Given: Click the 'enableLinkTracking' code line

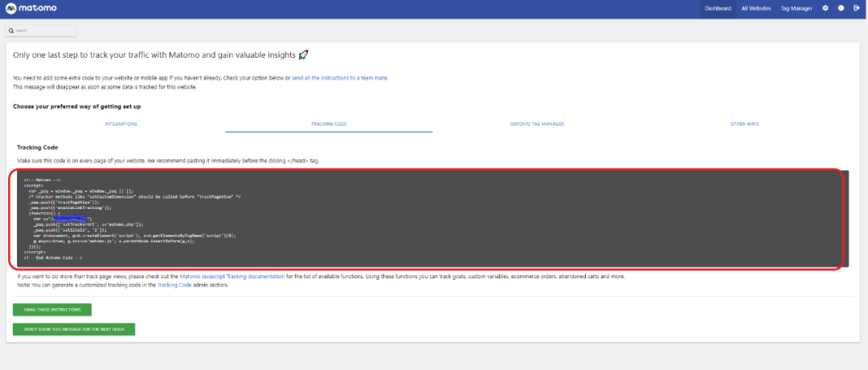Looking at the screenshot, I should point(70,208).
